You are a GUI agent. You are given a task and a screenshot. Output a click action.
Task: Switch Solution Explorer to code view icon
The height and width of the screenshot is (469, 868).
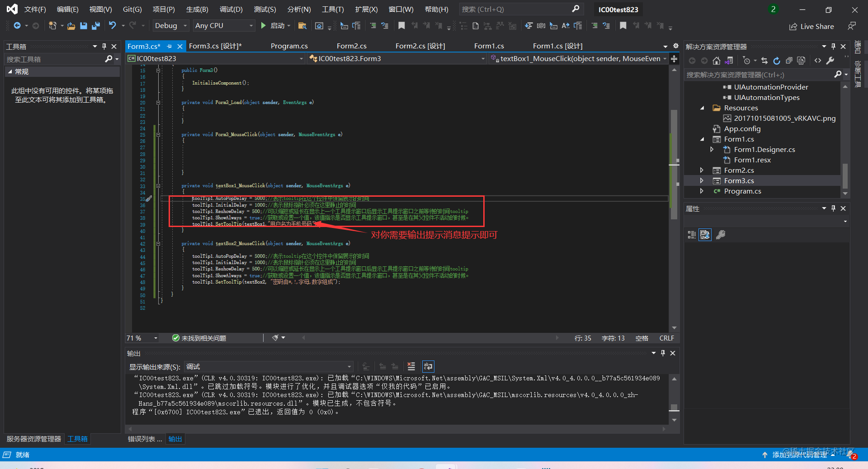[x=818, y=61]
